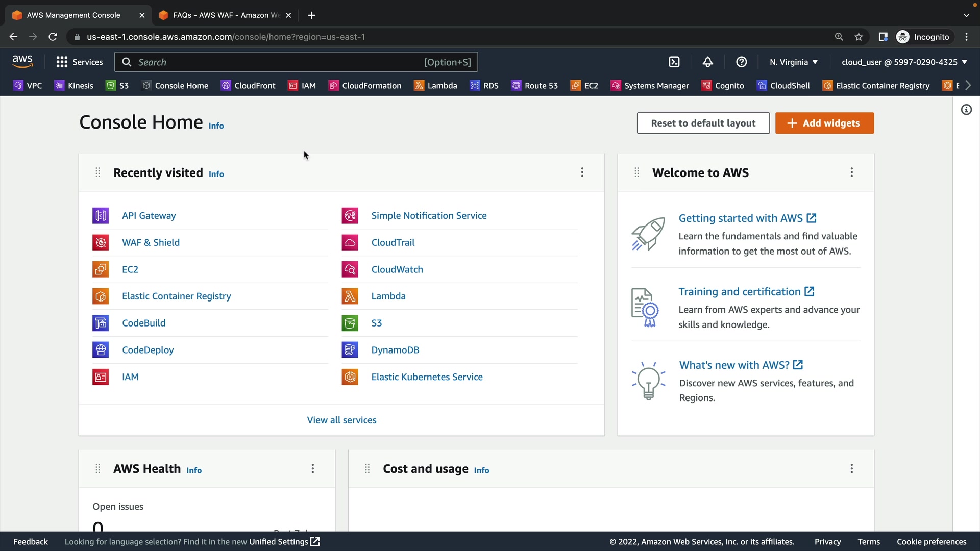
Task: Click the Add widgets button
Action: [x=824, y=123]
